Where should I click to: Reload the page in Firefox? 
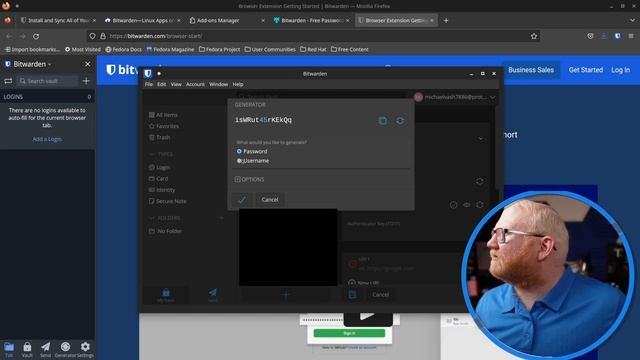36,36
